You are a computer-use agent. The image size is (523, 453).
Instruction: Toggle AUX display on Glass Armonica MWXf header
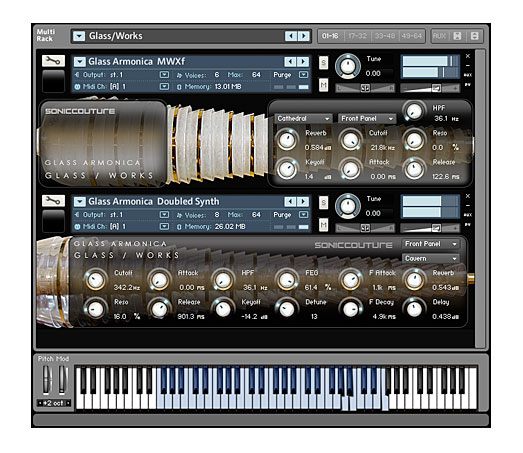click(x=468, y=75)
